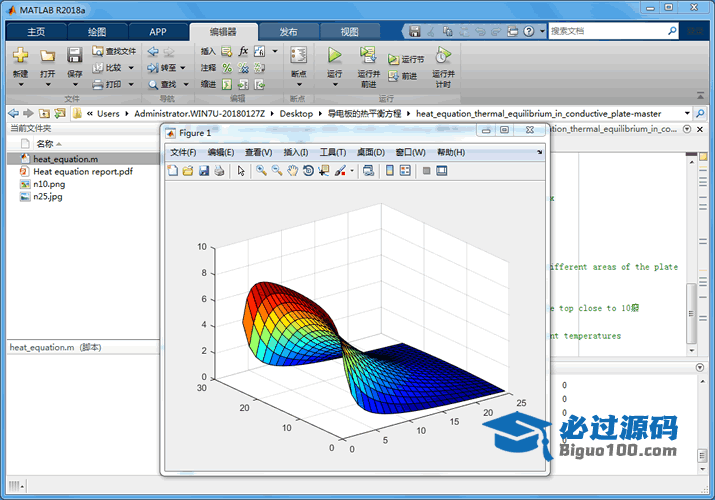Switch to the View (视图) tab
The height and width of the screenshot is (500, 715).
pos(350,32)
